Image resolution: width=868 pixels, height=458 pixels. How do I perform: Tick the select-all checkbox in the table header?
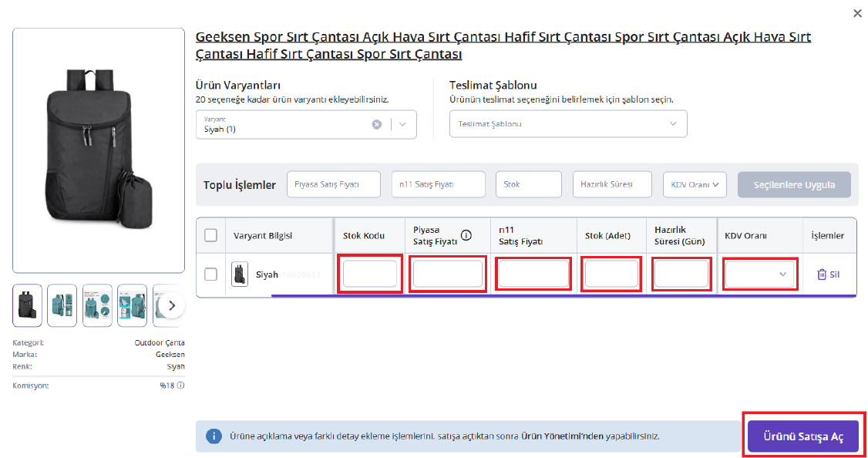coord(210,235)
